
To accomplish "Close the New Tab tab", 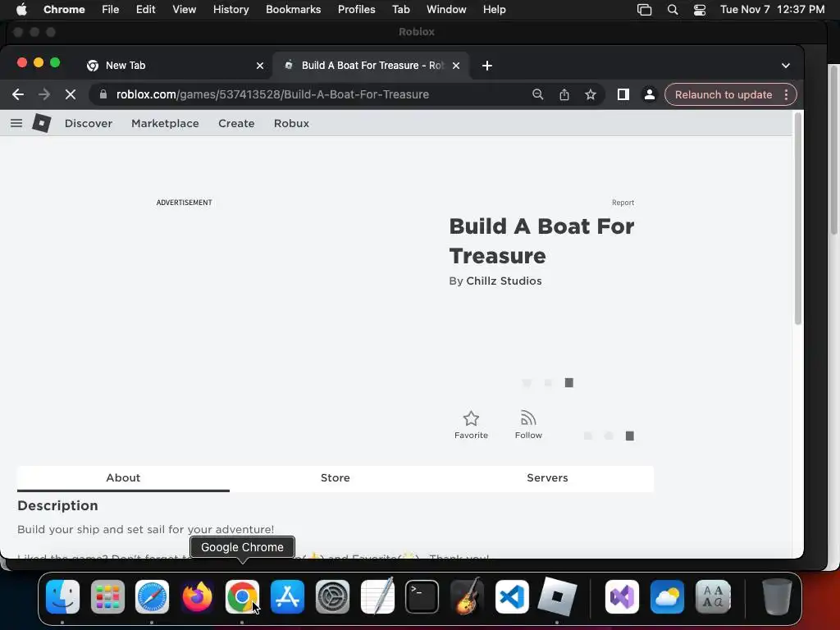I will pos(260,66).
